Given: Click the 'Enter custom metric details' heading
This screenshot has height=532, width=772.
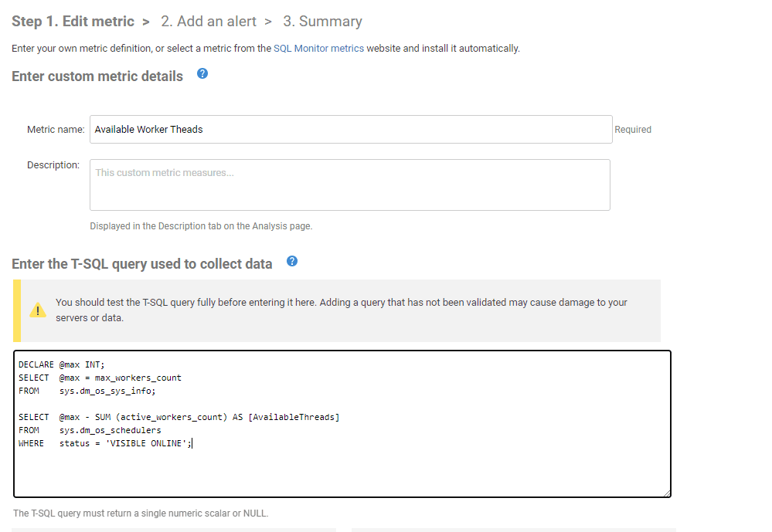Looking at the screenshot, I should coord(97,76).
